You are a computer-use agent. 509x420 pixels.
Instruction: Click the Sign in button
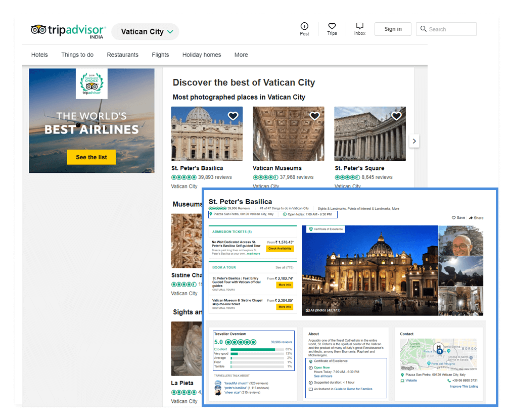[393, 29]
